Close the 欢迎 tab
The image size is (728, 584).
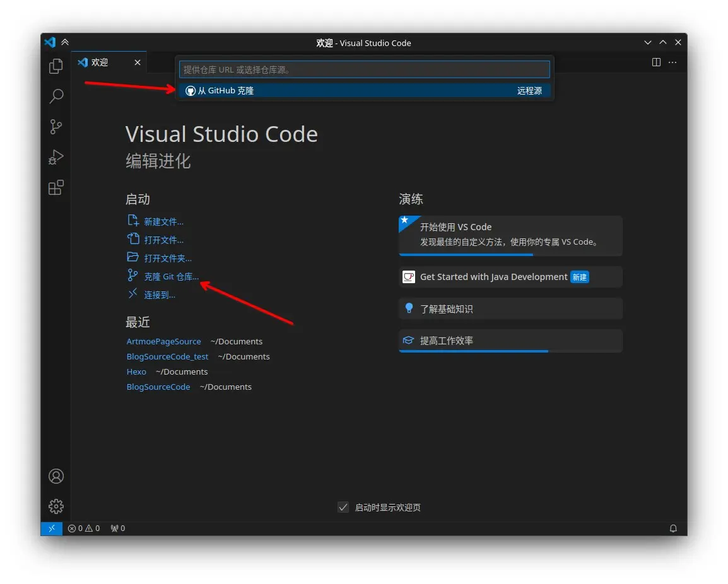point(138,62)
